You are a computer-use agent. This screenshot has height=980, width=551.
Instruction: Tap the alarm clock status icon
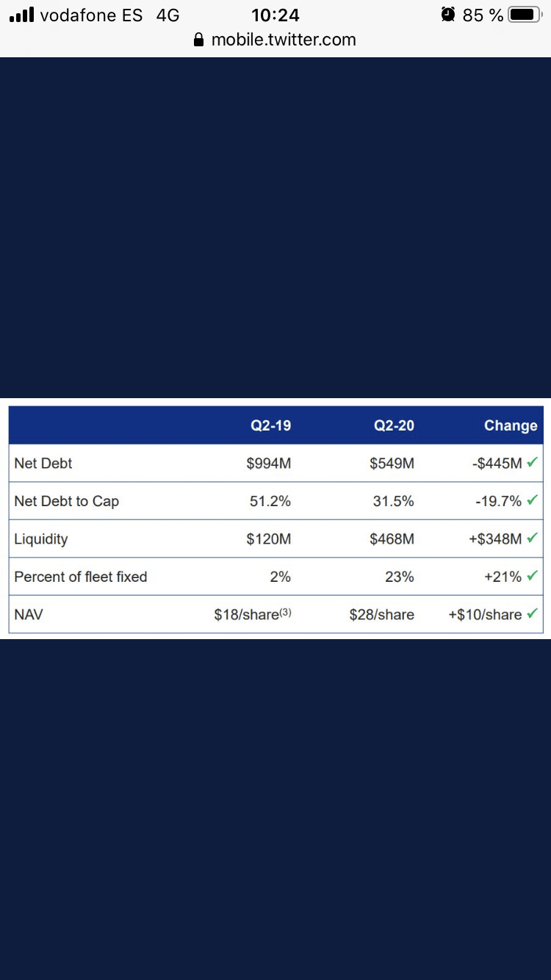[448, 15]
